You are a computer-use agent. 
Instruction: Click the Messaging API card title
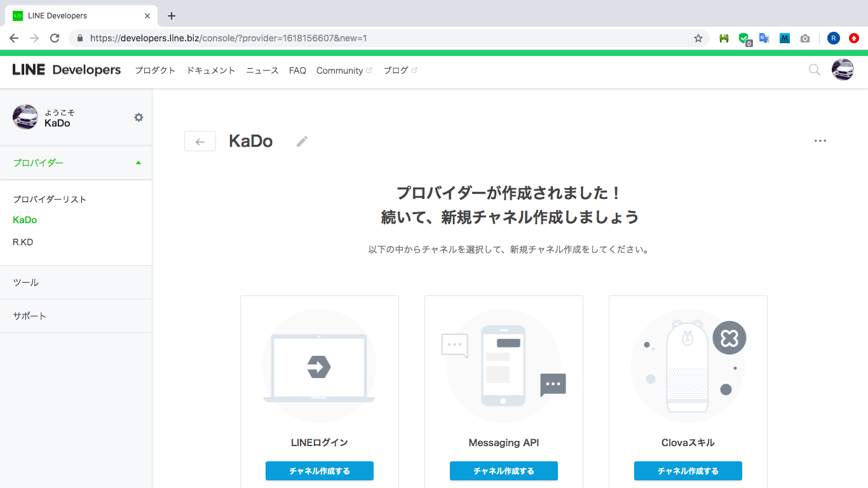point(504,443)
